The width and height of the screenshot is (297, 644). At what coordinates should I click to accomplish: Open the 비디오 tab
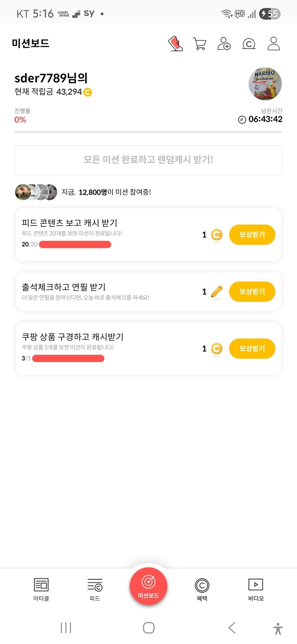256,589
